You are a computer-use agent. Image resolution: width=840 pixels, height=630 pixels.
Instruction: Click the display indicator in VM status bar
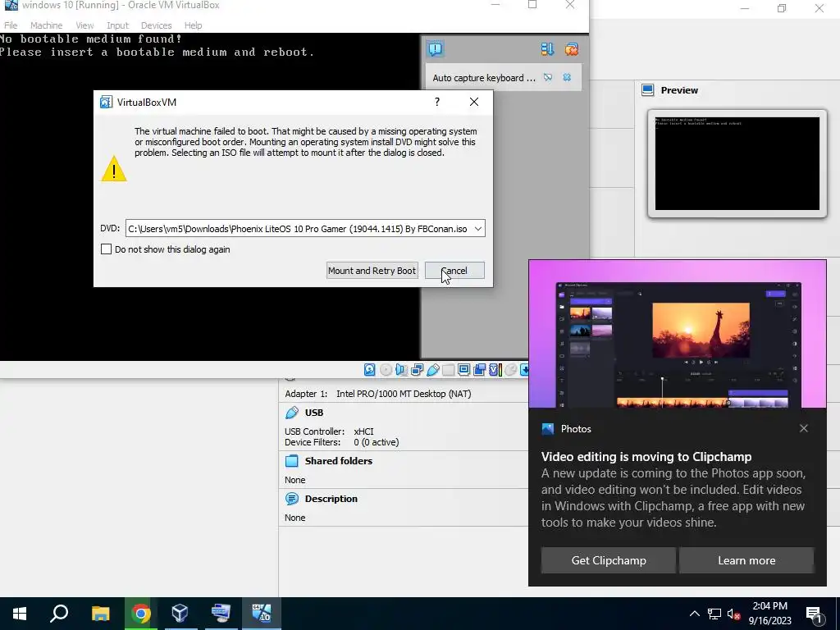click(x=464, y=370)
